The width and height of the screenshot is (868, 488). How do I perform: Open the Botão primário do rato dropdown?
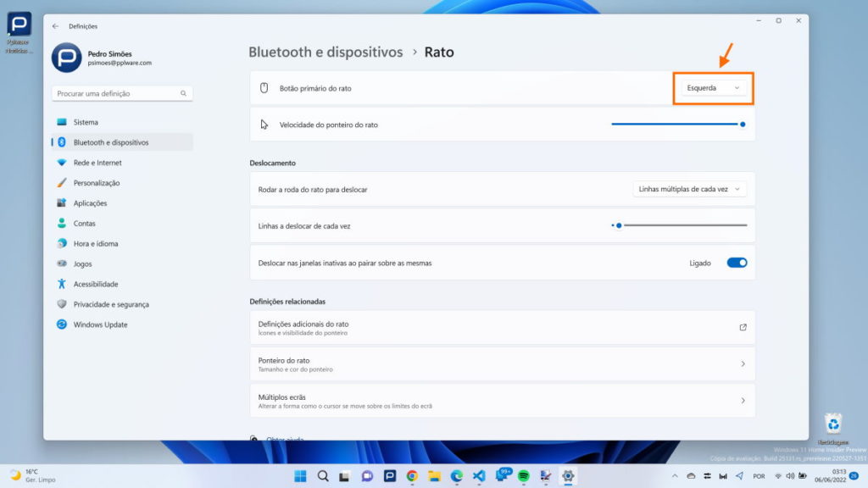(712, 86)
